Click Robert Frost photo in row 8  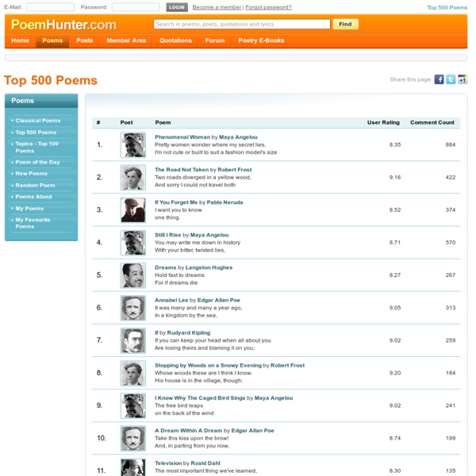[x=133, y=374]
